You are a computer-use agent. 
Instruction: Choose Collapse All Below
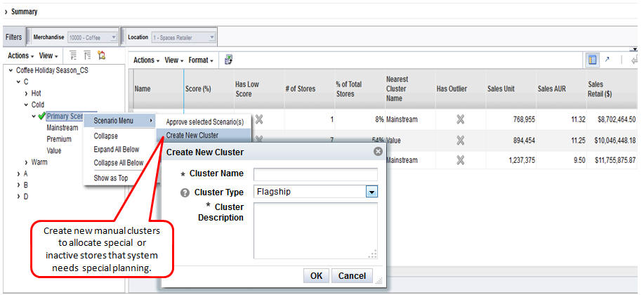(118, 163)
